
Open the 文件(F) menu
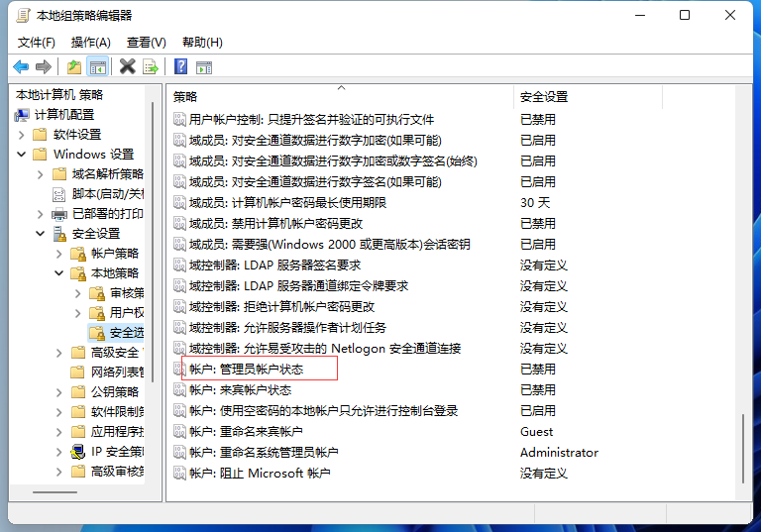click(37, 42)
